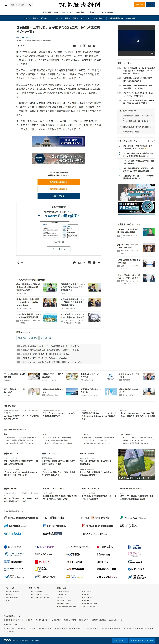Open the アクセスランキング section heading

click(x=127, y=141)
